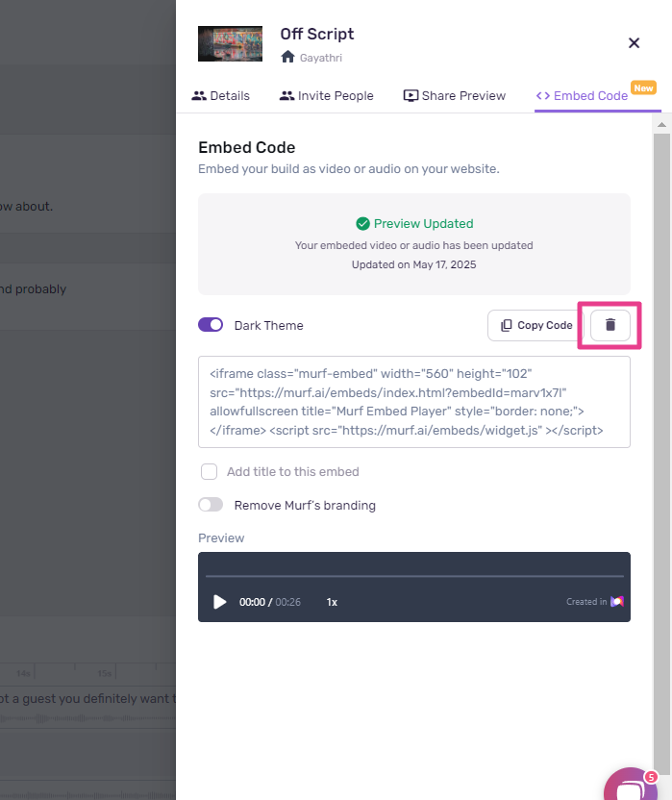Switch to Invite People tab

point(327,96)
